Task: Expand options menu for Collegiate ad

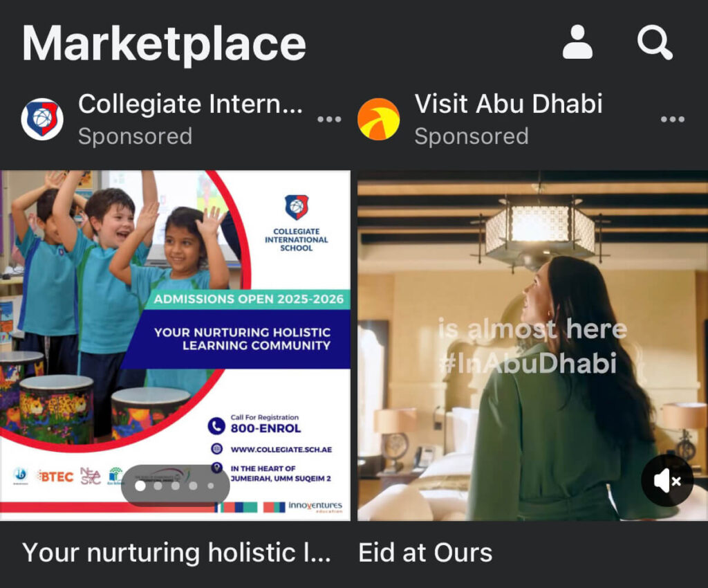Action: coord(329,119)
